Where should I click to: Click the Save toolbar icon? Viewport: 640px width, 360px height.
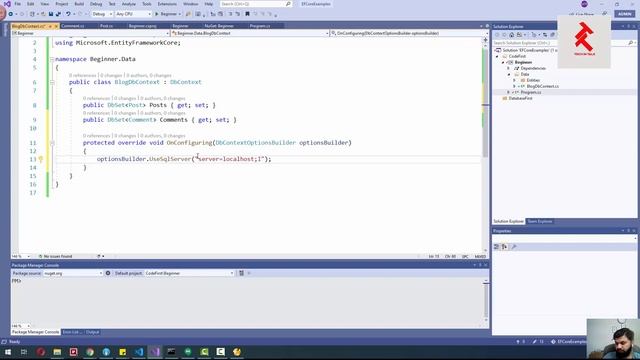51,14
